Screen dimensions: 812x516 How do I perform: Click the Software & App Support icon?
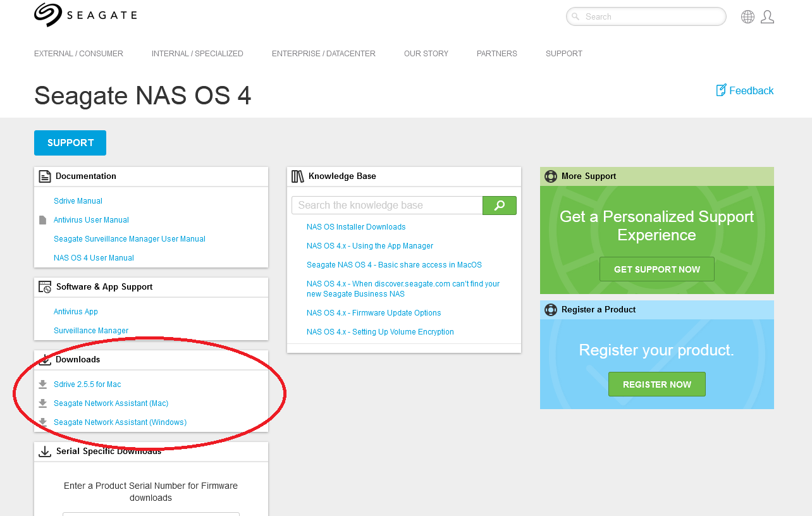tap(45, 287)
